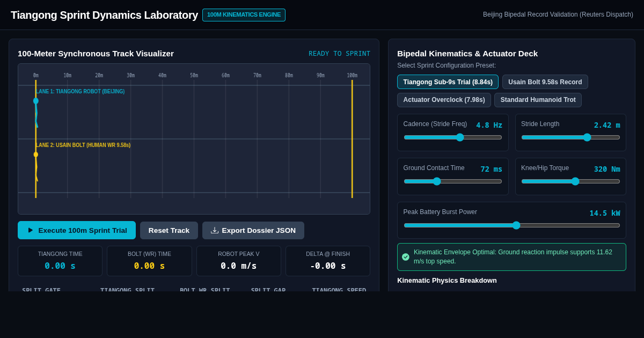This screenshot has height=338, width=644.
Task: Click the Robot Peak V 0.0 m/s value
Action: coord(239,266)
